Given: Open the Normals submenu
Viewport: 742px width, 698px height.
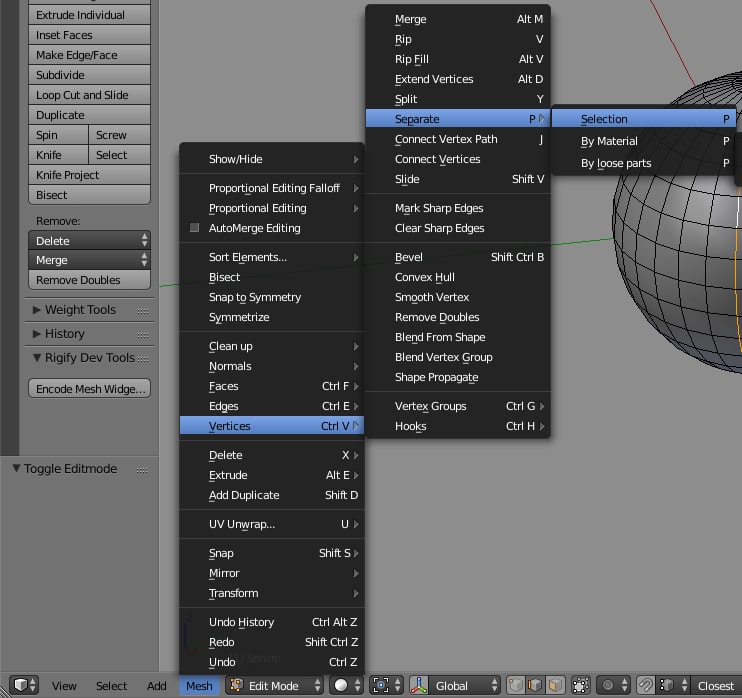Looking at the screenshot, I should click(x=272, y=366).
